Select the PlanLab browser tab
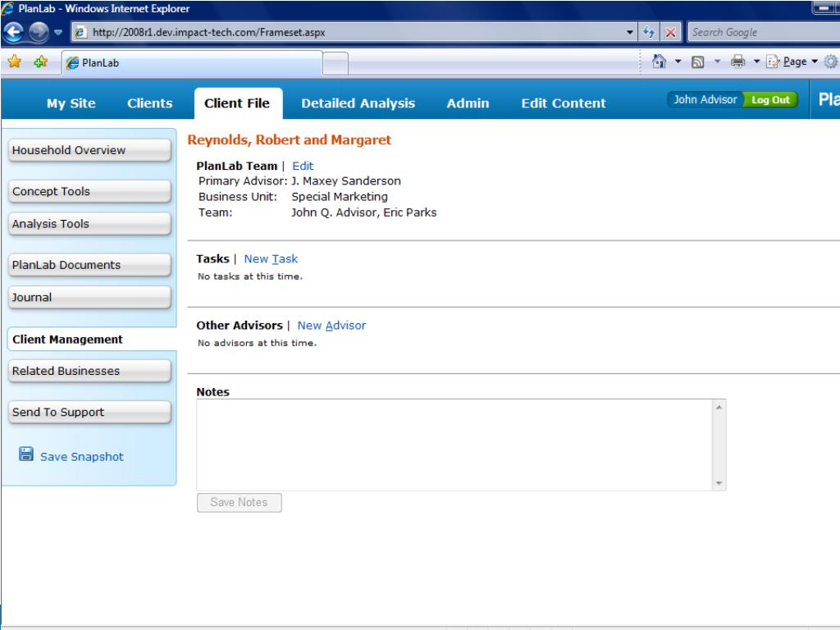This screenshot has width=840, height=630. (x=192, y=63)
